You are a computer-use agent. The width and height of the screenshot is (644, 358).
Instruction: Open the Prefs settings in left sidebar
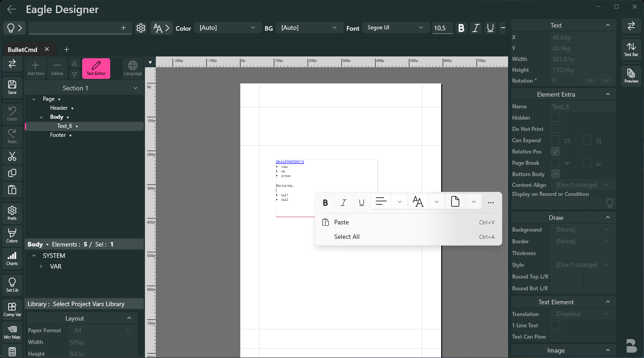tap(12, 213)
